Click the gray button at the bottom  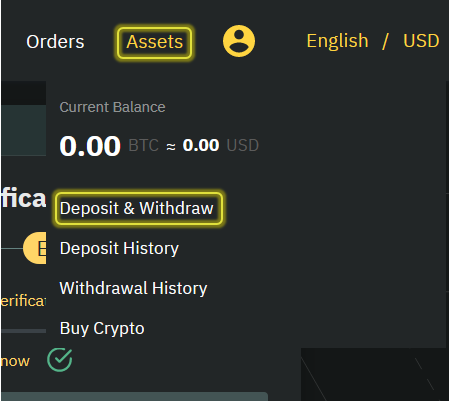pos(135,397)
